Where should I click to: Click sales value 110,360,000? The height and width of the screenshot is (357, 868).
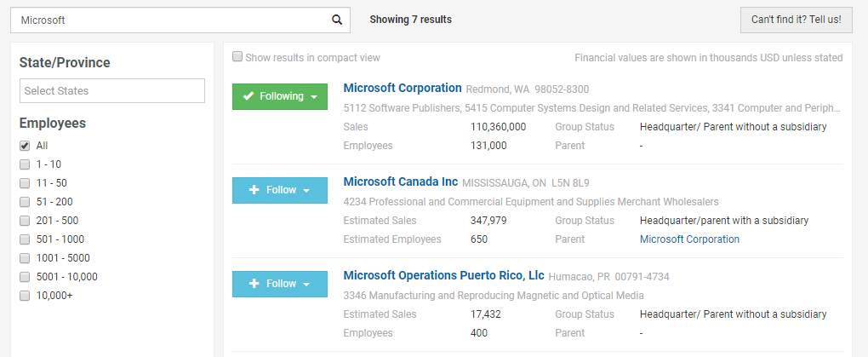pyautogui.click(x=498, y=126)
